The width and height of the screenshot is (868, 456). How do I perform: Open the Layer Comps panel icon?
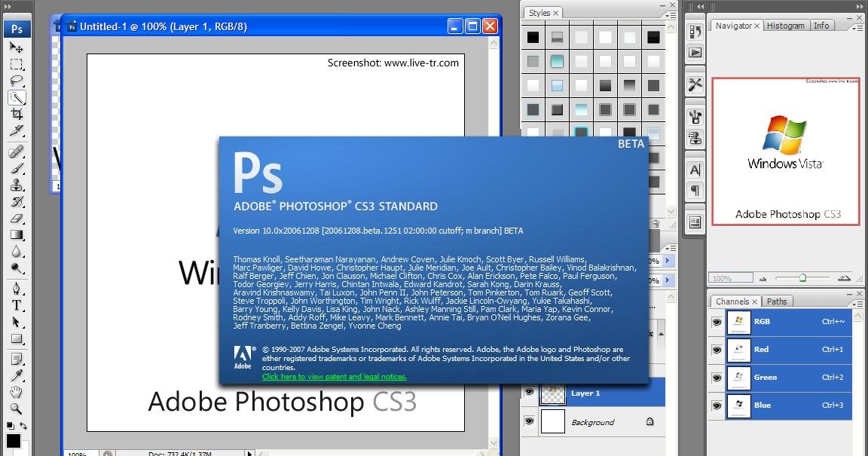coord(695,222)
